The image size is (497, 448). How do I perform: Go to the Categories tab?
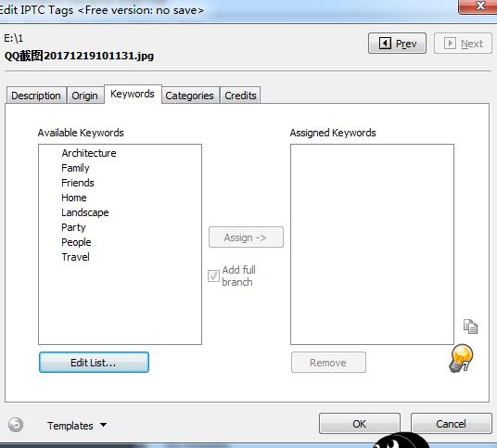click(x=189, y=96)
